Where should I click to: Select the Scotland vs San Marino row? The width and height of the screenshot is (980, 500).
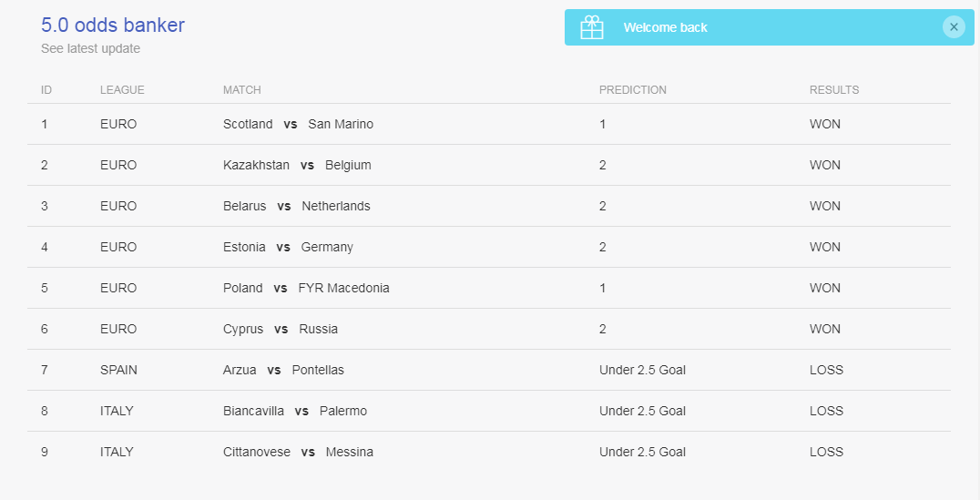(489, 125)
